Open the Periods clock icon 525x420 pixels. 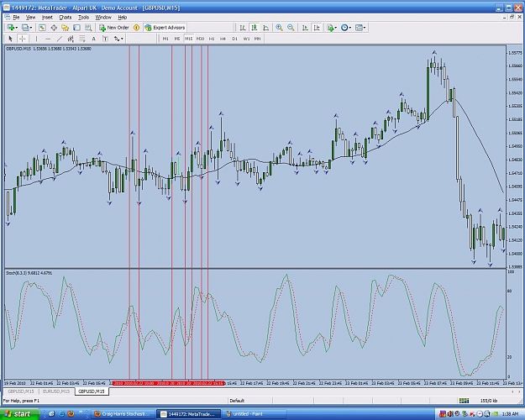344,28
